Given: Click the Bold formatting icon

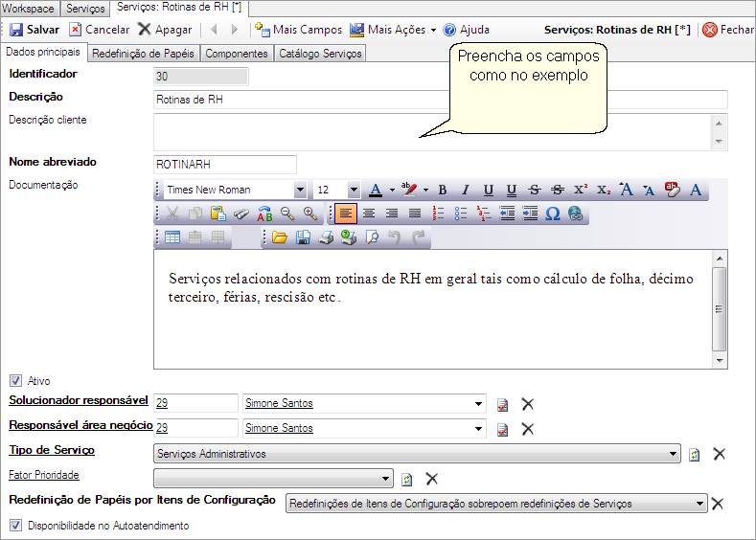Looking at the screenshot, I should coord(442,190).
